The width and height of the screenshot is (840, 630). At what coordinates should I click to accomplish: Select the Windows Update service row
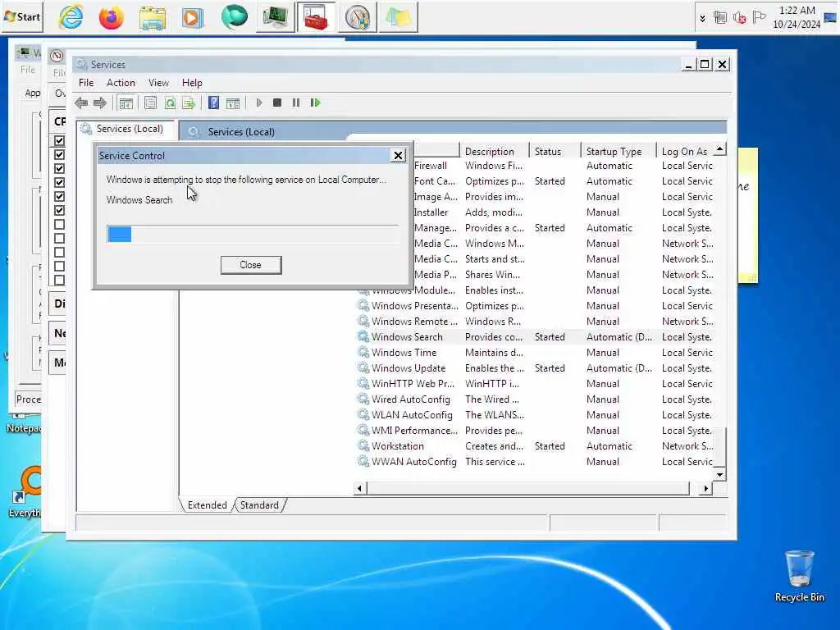coord(535,368)
